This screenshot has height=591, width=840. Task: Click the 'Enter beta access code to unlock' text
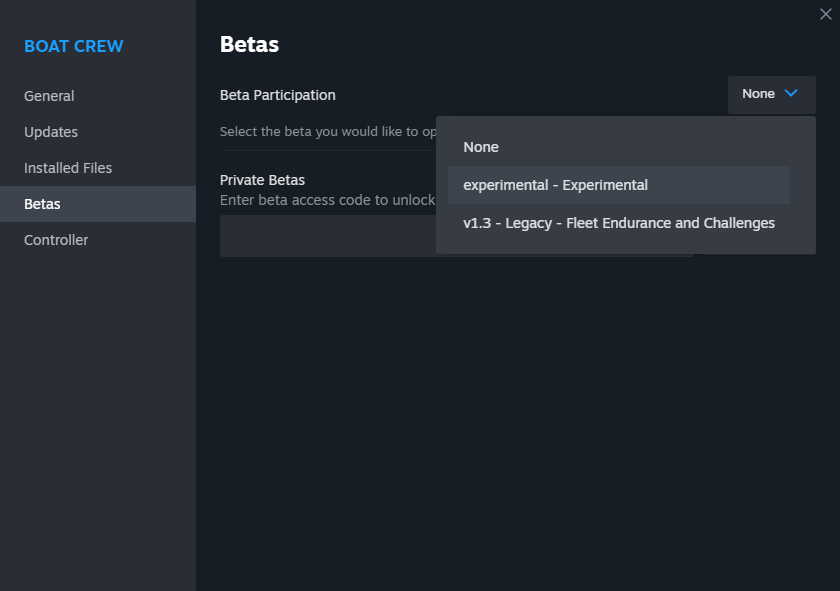coord(327,200)
